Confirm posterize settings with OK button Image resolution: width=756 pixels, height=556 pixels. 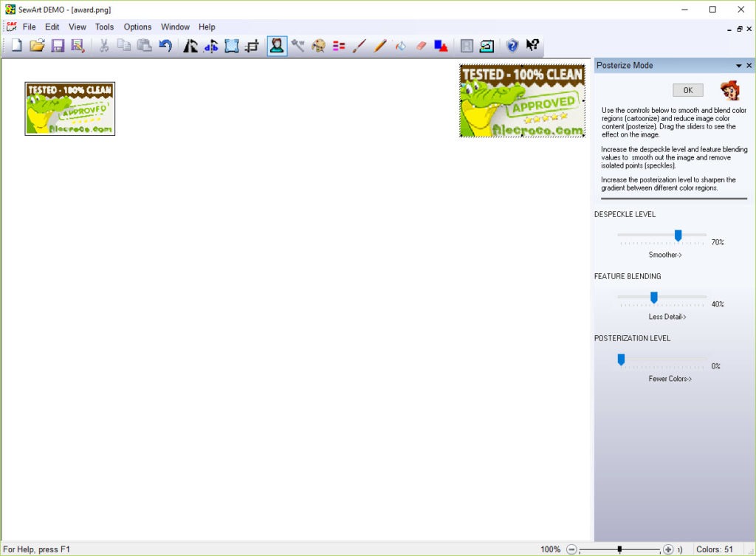[x=688, y=90]
